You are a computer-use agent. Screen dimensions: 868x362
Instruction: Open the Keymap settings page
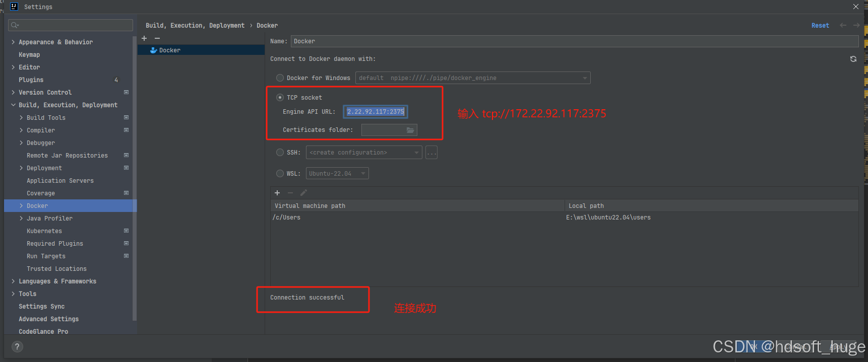click(x=29, y=55)
